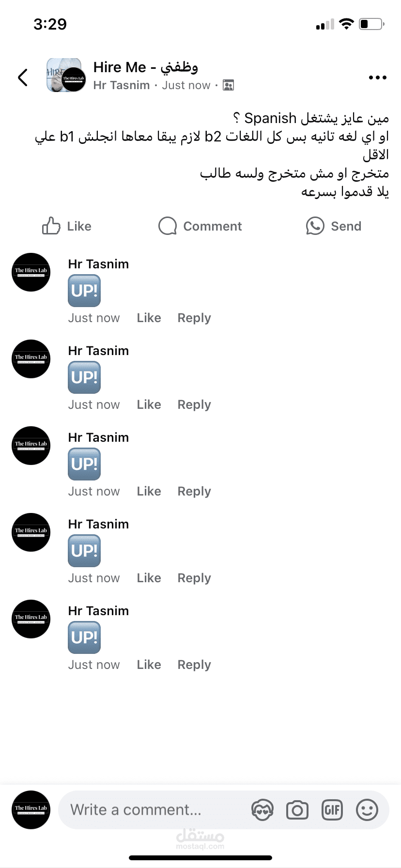Viewport: 401px width, 868px height.
Task: Reply to the first UP! comment
Action: (194, 318)
